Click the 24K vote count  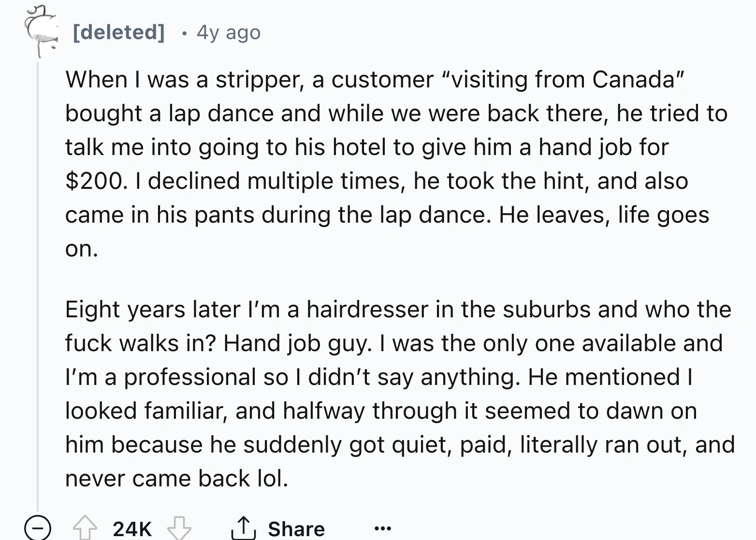coord(132,528)
